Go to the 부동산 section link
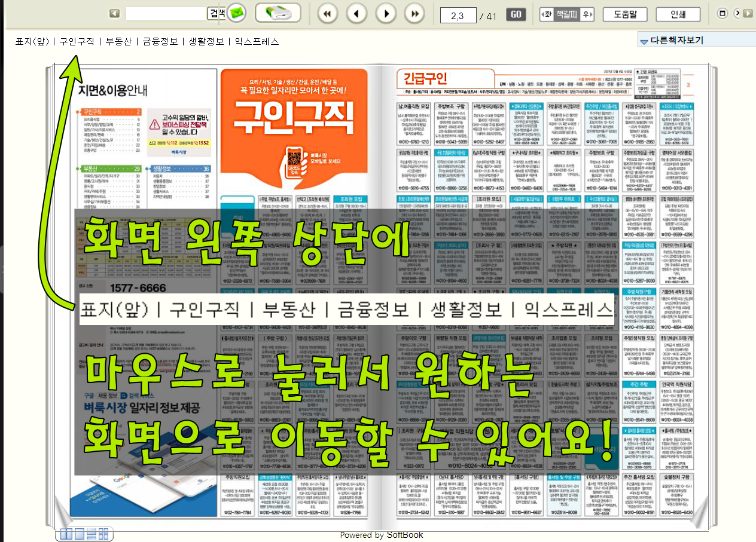This screenshot has height=542, width=756. pos(118,42)
